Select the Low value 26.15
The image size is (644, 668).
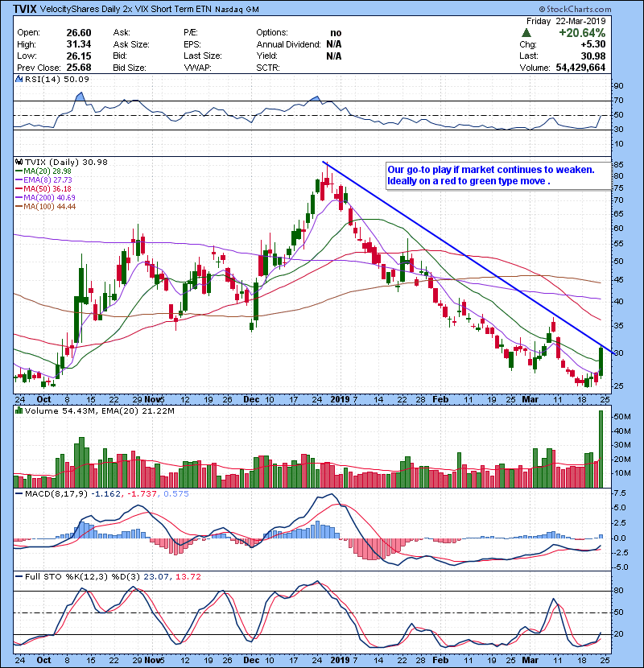pos(79,56)
